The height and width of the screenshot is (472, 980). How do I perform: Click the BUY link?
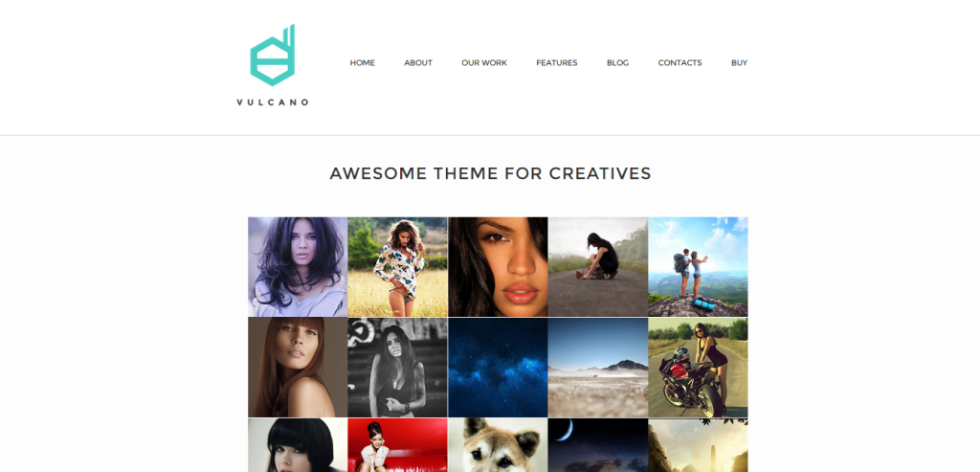coord(739,62)
